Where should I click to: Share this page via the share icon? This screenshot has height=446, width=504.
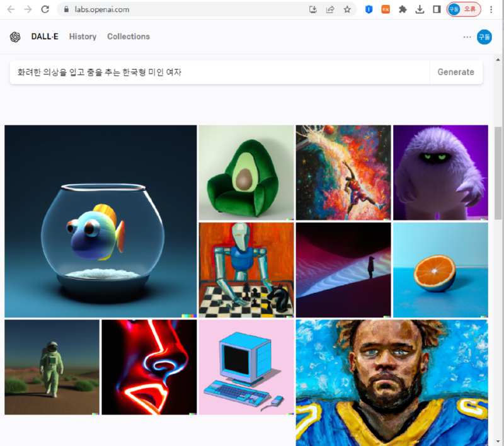click(x=330, y=9)
